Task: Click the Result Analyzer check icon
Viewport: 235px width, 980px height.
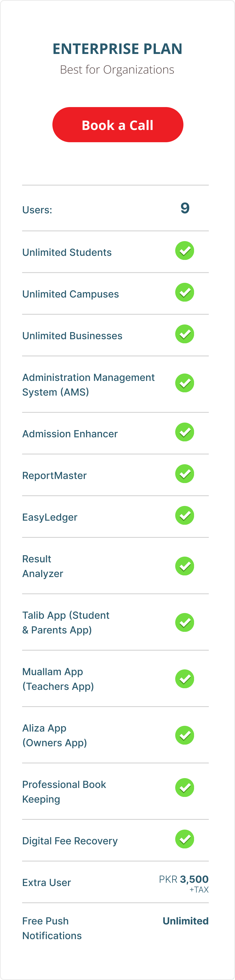Action: coord(185,566)
